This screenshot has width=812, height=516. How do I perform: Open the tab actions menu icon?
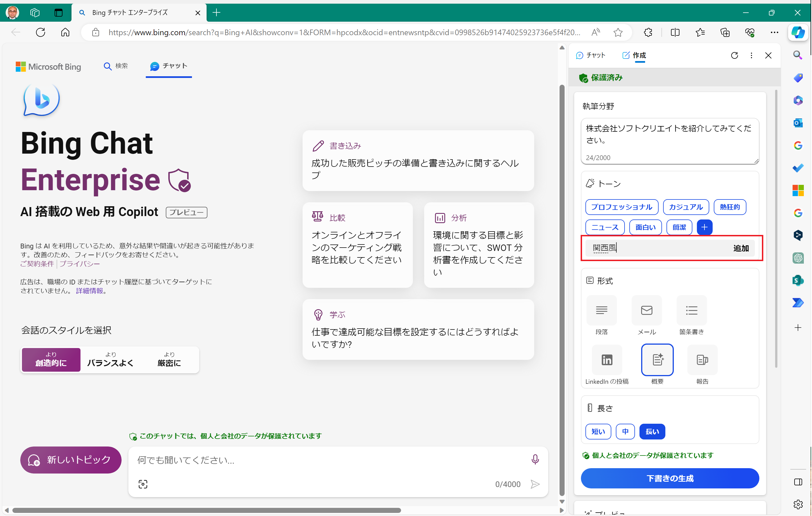click(59, 13)
